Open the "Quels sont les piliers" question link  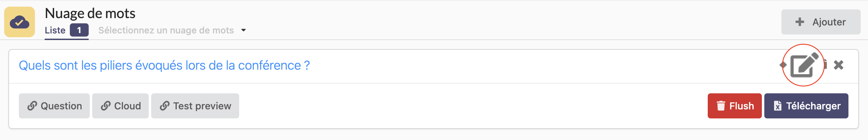[164, 65]
